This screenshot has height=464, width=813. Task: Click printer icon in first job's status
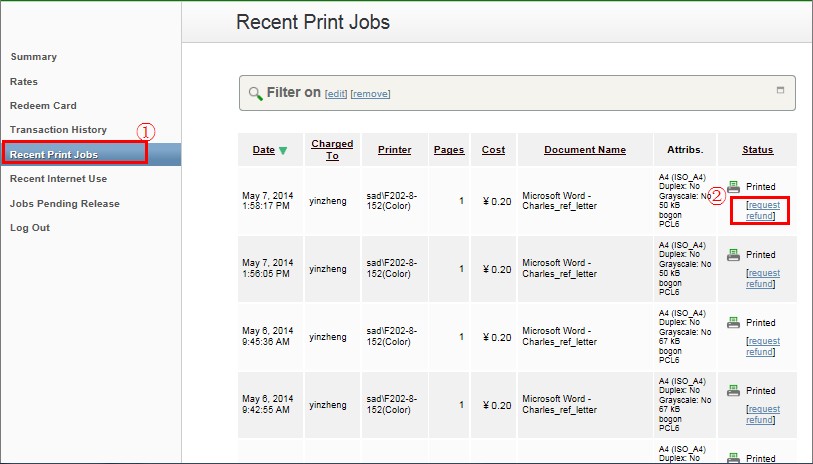pyautogui.click(x=734, y=187)
